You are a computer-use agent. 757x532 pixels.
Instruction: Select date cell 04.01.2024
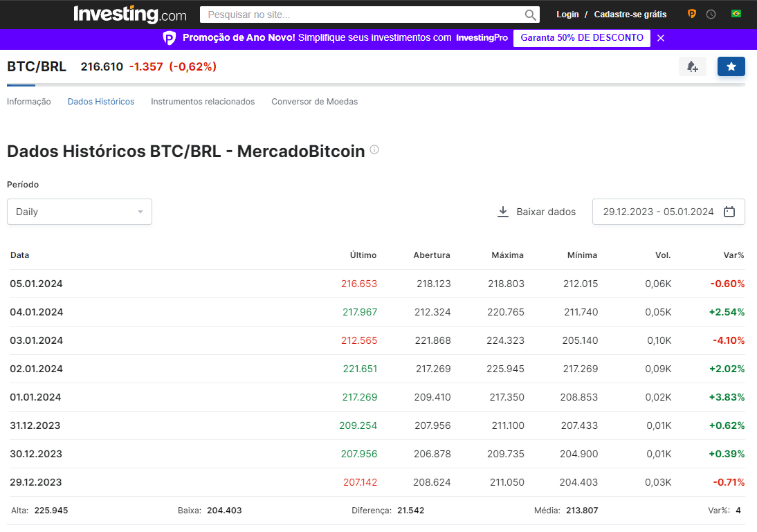(36, 312)
